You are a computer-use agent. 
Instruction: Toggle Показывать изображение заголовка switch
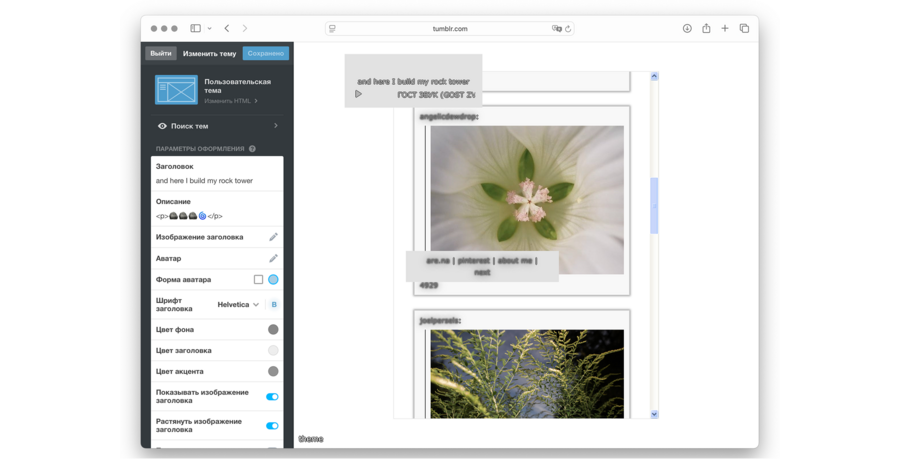tap(272, 397)
